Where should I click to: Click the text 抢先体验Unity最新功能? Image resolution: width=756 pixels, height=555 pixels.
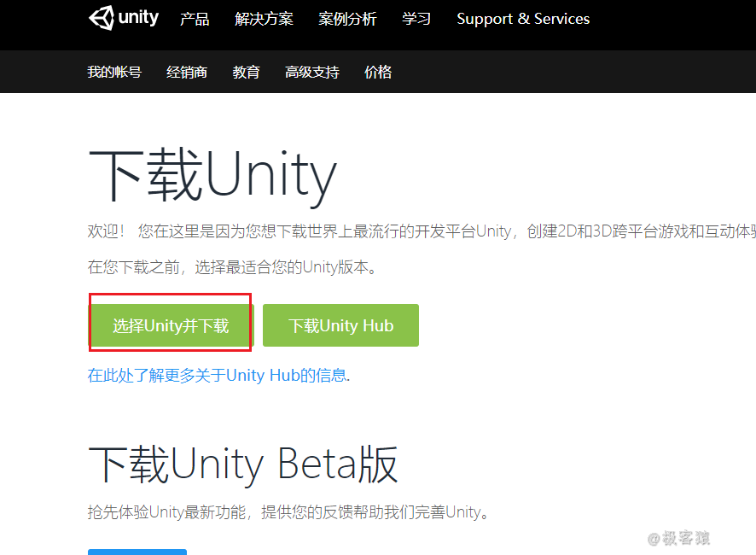[x=167, y=512]
